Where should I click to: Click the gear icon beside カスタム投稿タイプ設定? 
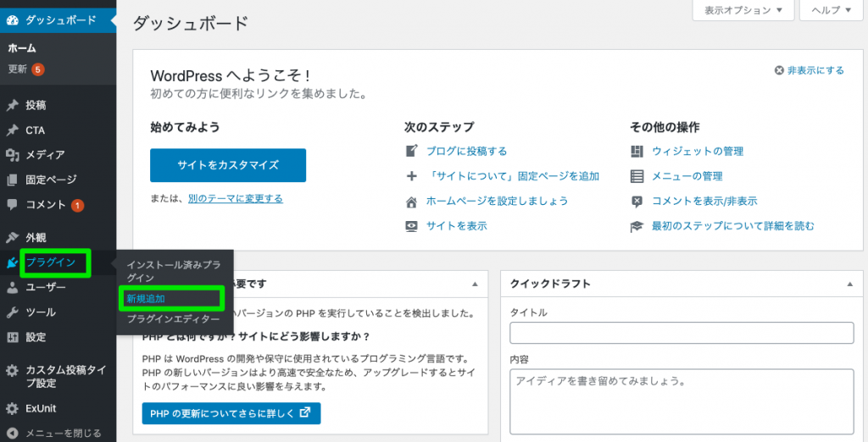click(x=12, y=371)
